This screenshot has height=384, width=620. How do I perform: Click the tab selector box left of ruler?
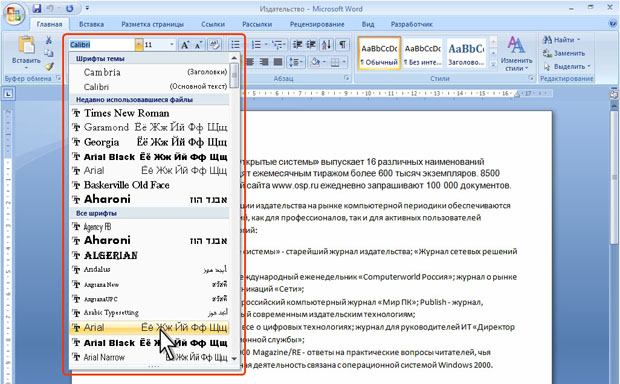point(8,94)
